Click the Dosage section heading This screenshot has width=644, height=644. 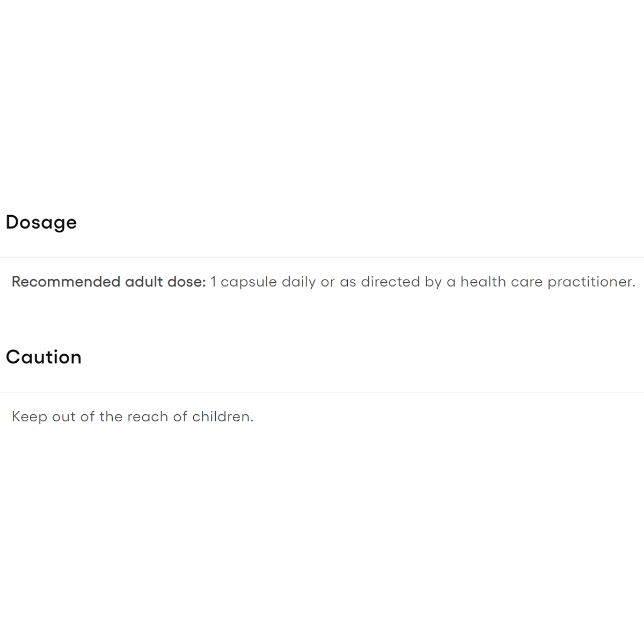(x=41, y=222)
